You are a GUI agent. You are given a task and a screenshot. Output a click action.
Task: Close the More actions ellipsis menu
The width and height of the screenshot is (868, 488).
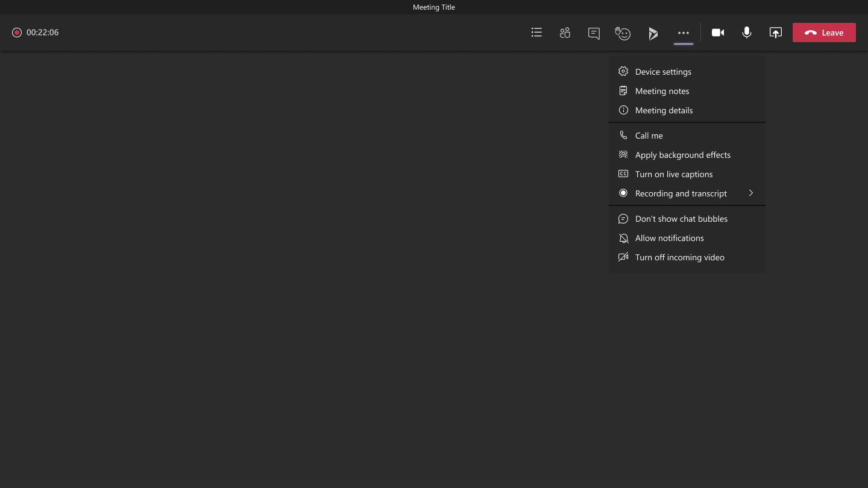[683, 33]
